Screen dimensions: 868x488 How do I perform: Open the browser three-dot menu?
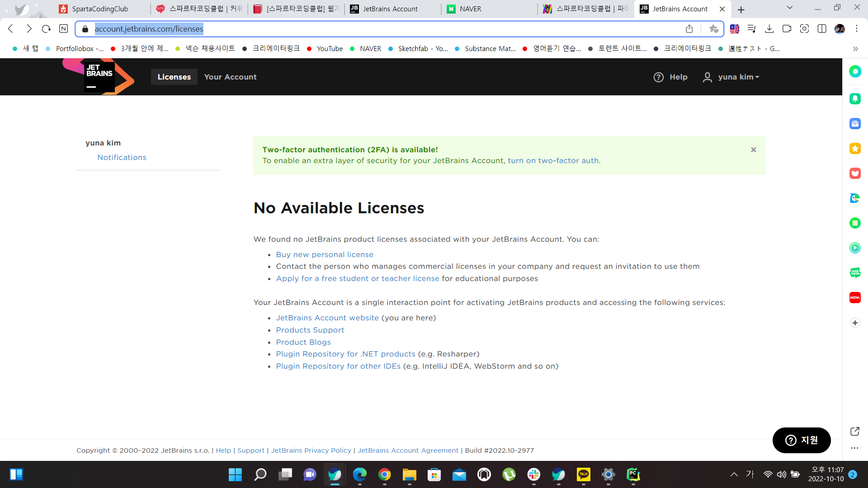(857, 29)
